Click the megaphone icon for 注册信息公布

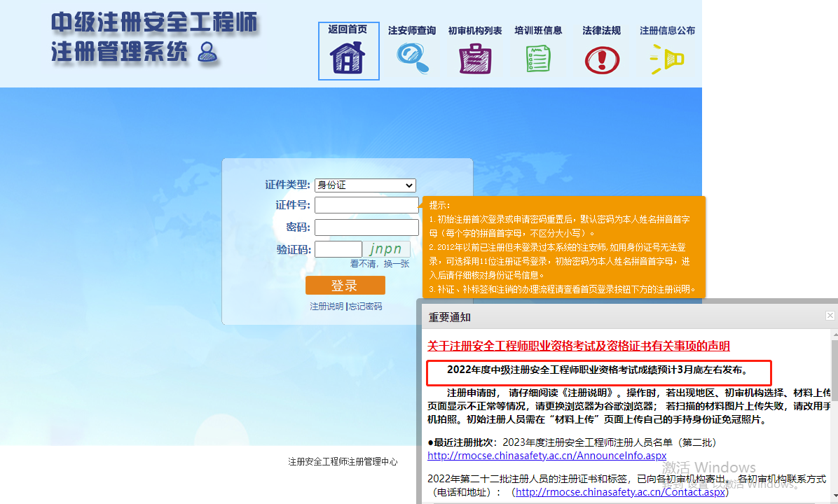coord(666,59)
